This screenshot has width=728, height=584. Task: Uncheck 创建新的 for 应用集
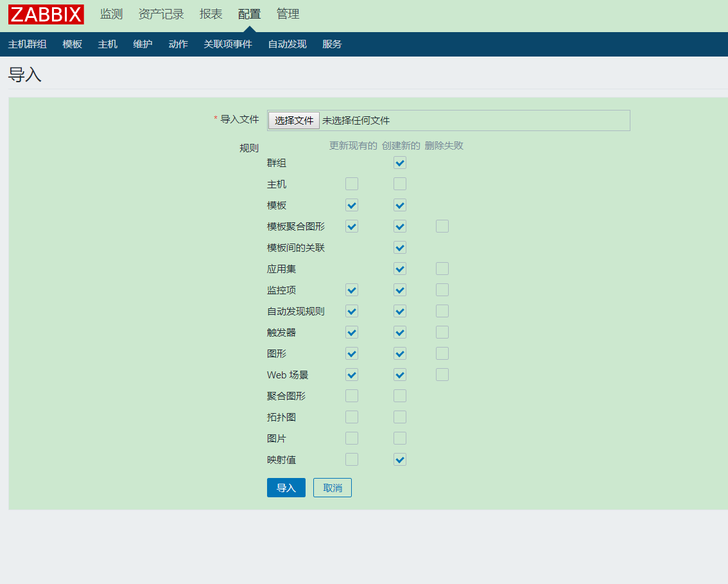click(400, 269)
